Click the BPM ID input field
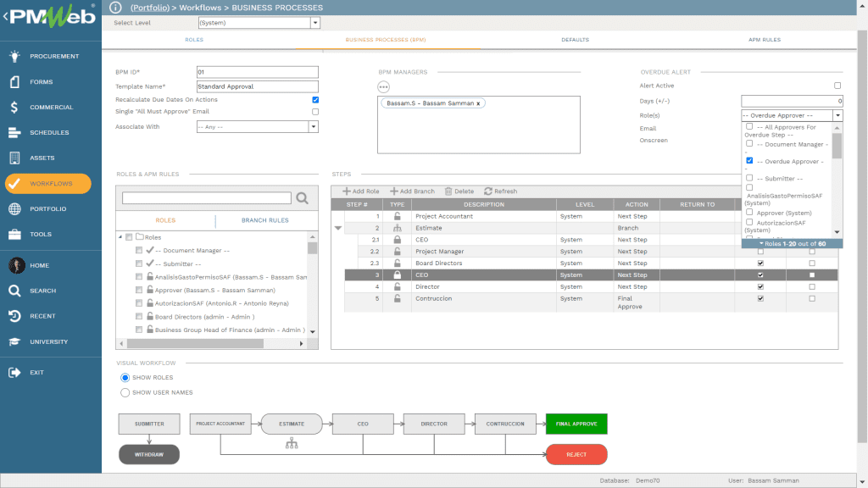The height and width of the screenshot is (488, 868). point(258,72)
